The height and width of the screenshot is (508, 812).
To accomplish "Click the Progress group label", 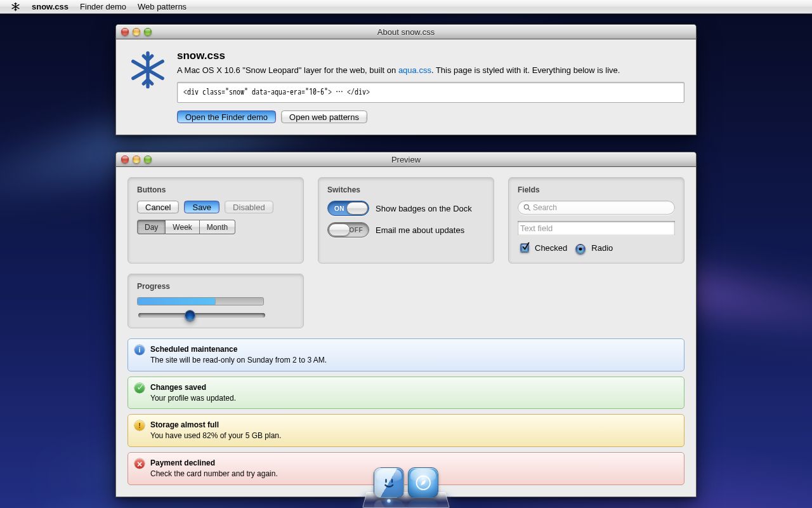I will (x=154, y=286).
